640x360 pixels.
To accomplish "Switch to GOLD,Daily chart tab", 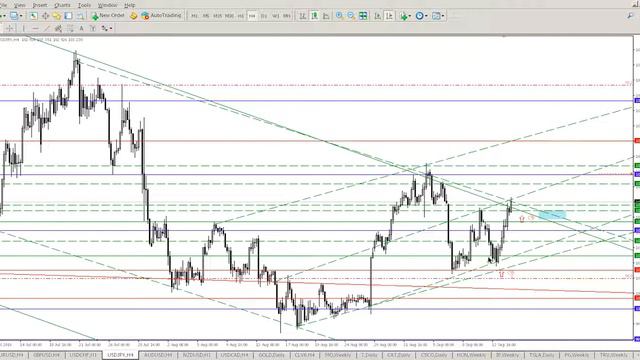I will point(271,355).
